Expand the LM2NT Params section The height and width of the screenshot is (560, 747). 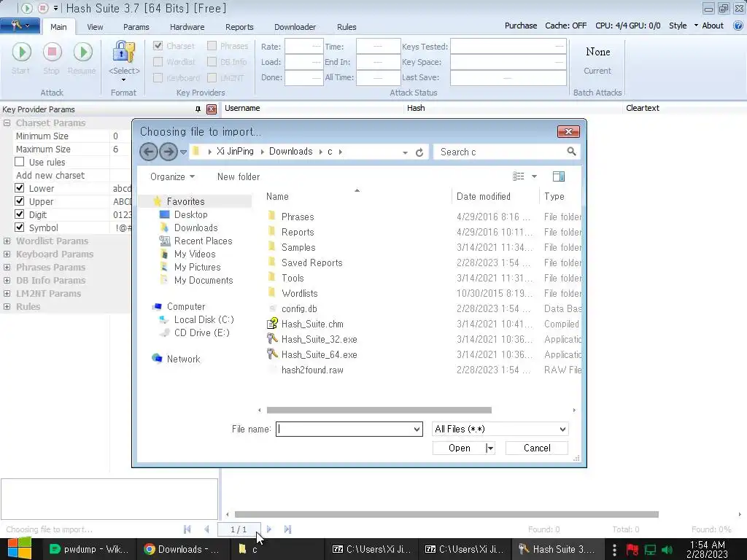coord(7,293)
